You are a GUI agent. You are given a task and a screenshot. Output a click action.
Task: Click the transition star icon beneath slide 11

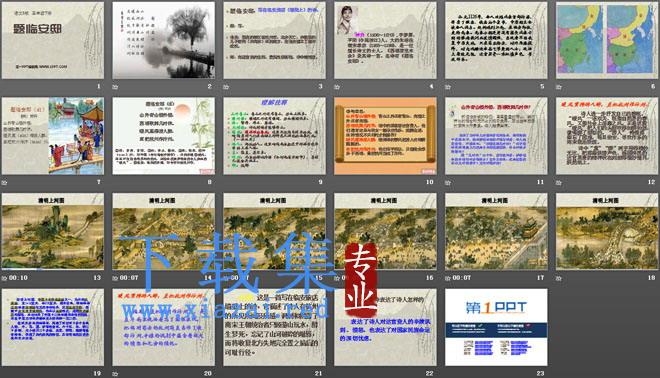click(x=448, y=183)
